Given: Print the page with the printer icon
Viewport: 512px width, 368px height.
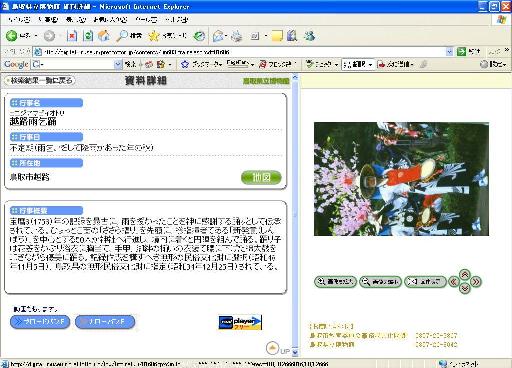Looking at the screenshot, I should pos(237,36).
